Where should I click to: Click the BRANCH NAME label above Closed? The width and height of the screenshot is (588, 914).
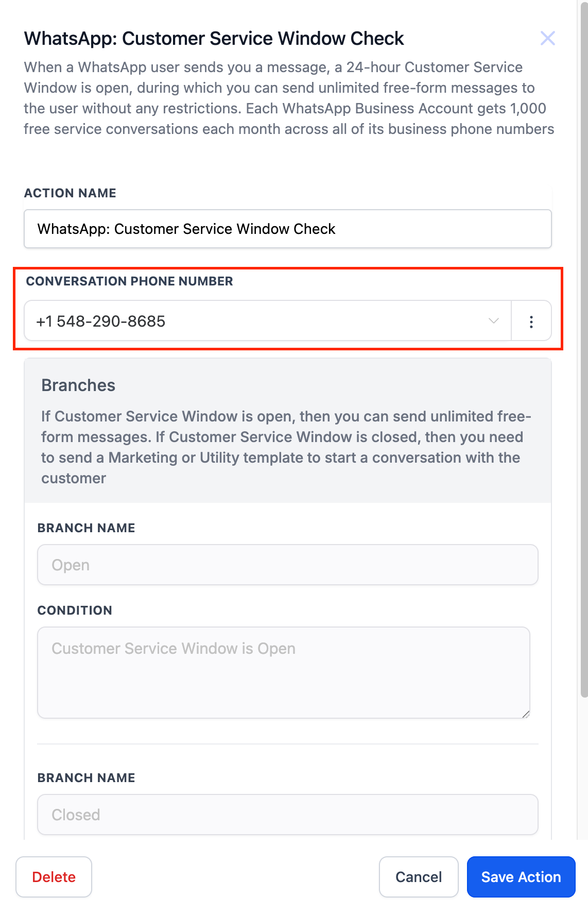pyautogui.click(x=86, y=778)
